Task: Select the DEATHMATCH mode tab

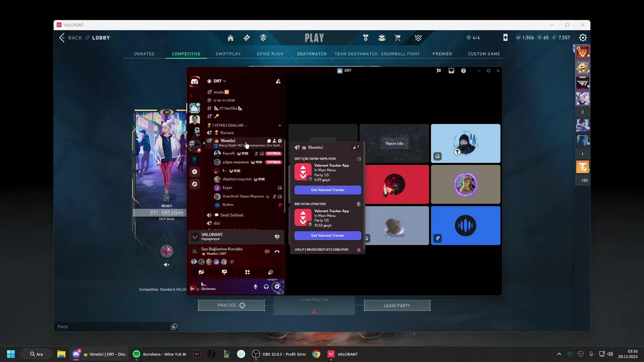Action: 312,54
